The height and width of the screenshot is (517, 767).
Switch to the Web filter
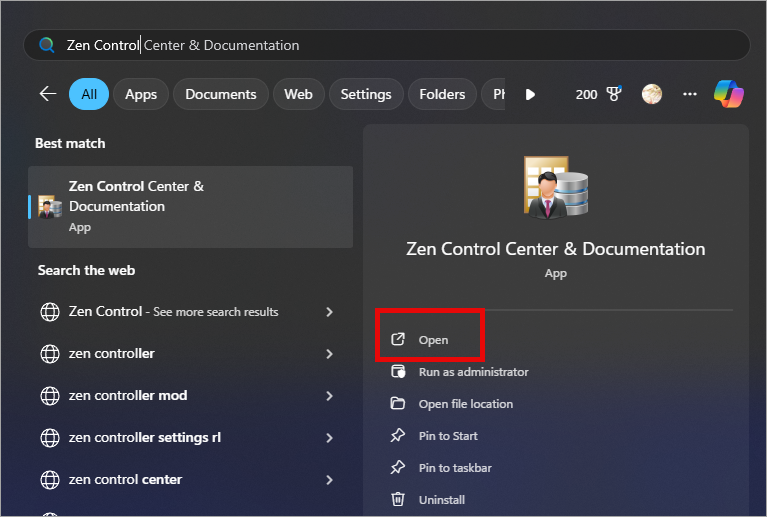298,94
